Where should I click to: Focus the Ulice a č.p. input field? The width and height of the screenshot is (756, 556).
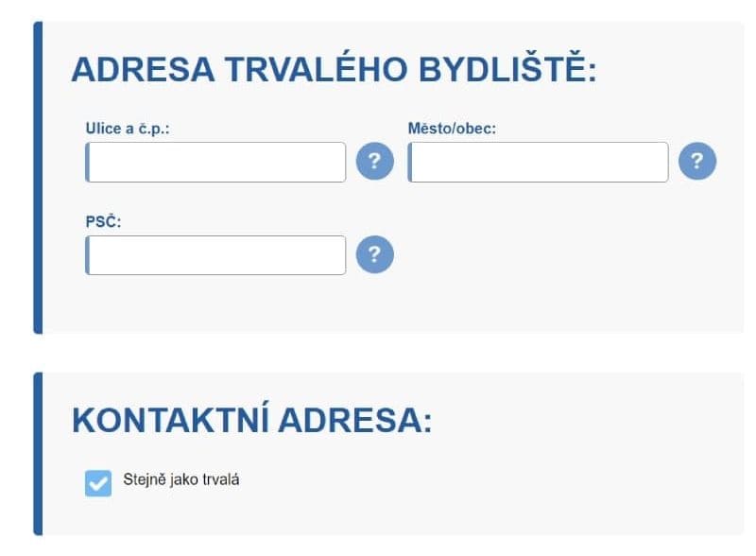point(215,163)
